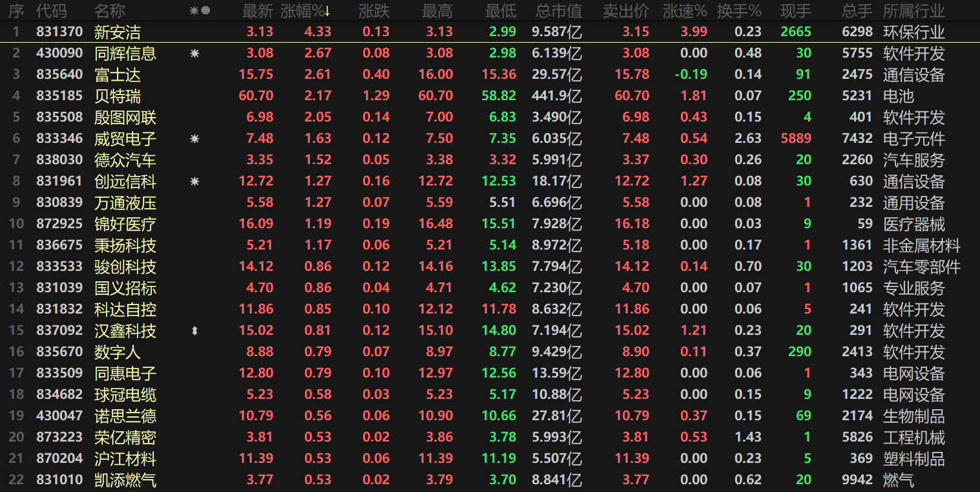This screenshot has height=492, width=980.
Task: Click the 所属行业 column header
Action: click(x=913, y=11)
